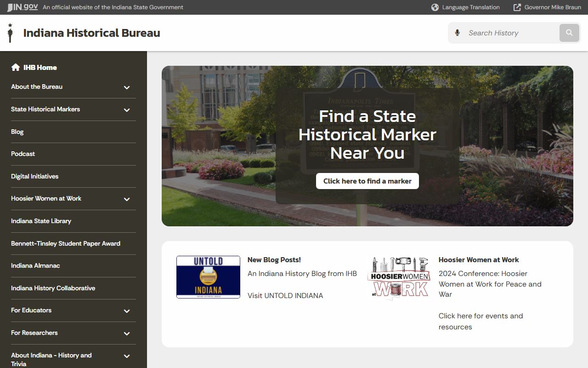Image resolution: width=588 pixels, height=368 pixels.
Task: Open the About the Bureau menu item
Action: [37, 86]
